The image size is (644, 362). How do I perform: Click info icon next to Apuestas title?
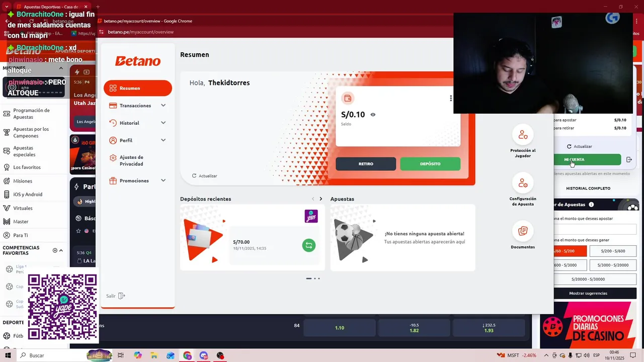click(x=591, y=205)
